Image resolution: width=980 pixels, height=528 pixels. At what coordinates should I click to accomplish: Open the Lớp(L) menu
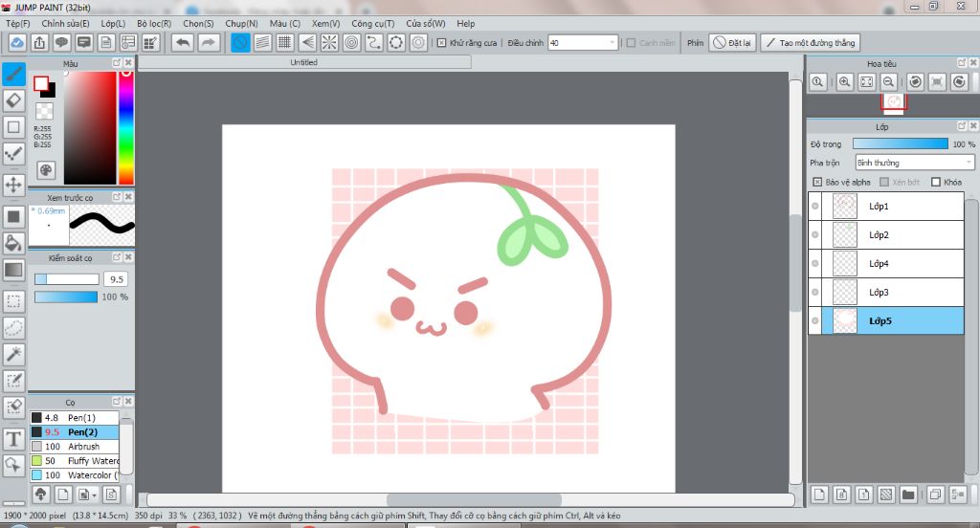[113, 24]
